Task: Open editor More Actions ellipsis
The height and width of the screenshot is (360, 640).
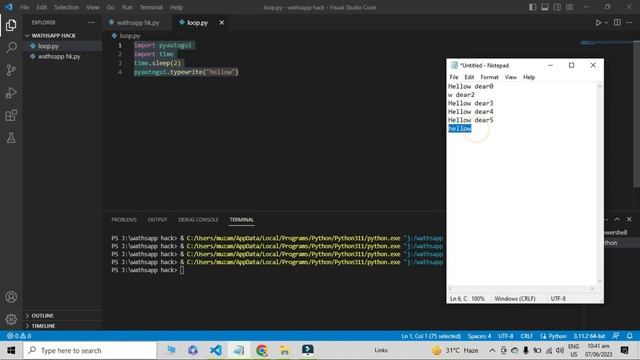Action: point(629,22)
